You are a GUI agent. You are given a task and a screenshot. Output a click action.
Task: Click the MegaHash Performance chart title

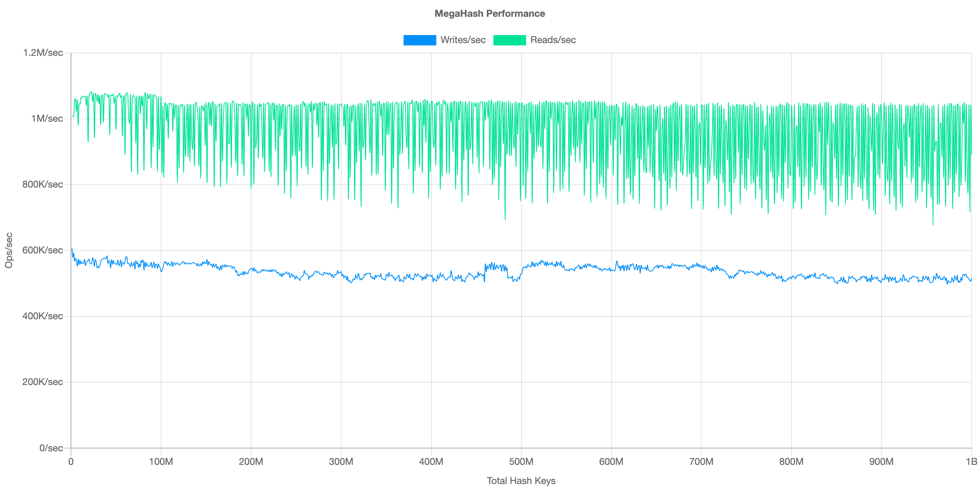[x=490, y=14]
